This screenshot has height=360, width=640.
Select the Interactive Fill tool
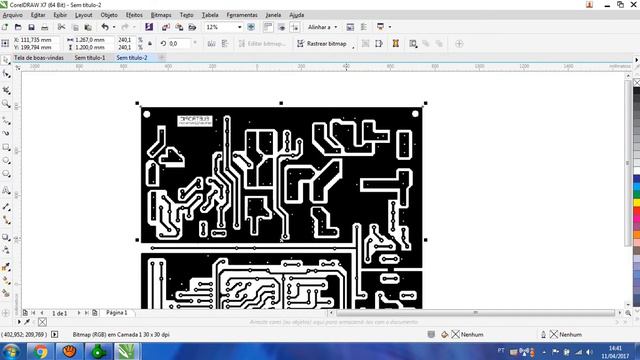pos(6,280)
